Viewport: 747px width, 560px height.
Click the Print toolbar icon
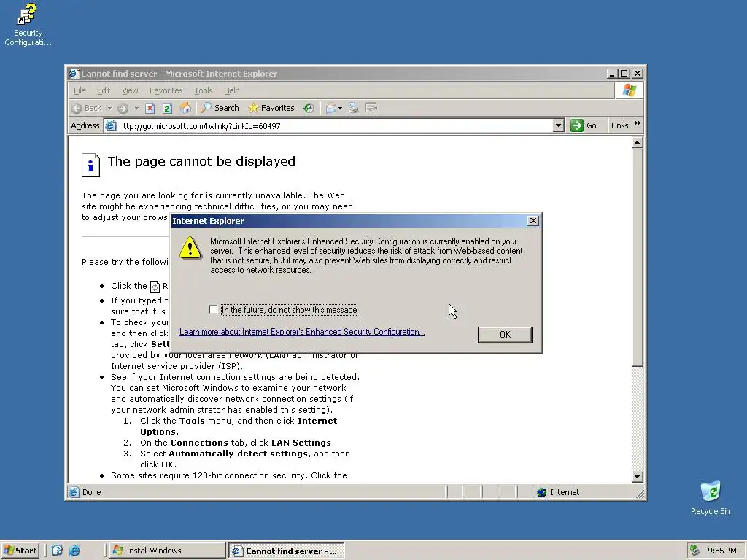click(353, 108)
